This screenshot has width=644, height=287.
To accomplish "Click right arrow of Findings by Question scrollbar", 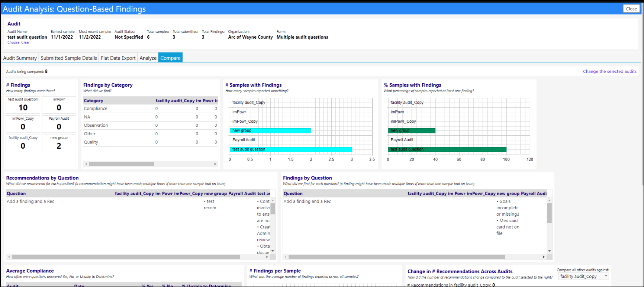I will pyautogui.click(x=544, y=257).
